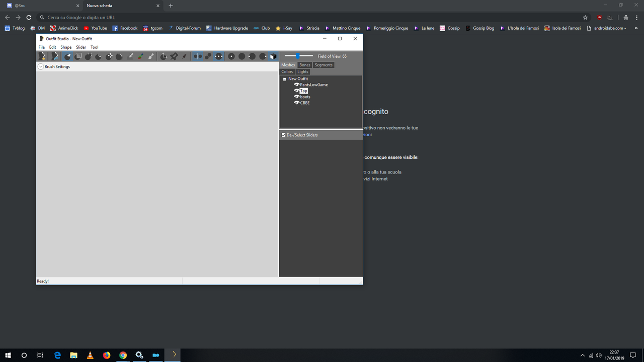This screenshot has width=644, height=362.
Task: Expand the Brush Settings panel
Action: point(41,66)
